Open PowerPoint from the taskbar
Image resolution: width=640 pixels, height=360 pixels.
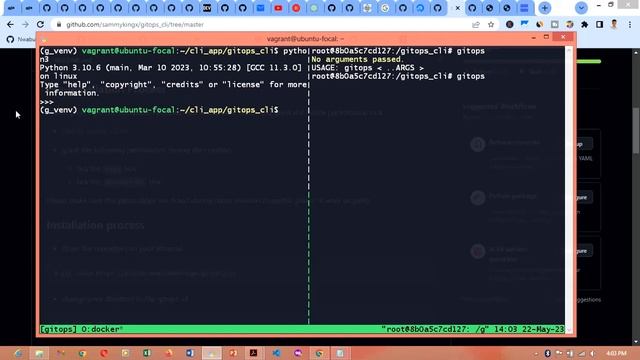(233, 353)
